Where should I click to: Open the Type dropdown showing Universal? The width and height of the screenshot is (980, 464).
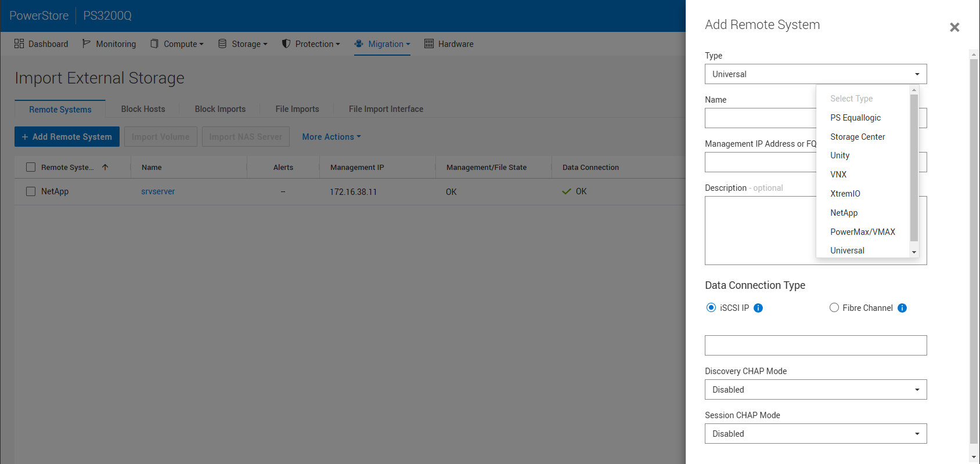pyautogui.click(x=816, y=74)
